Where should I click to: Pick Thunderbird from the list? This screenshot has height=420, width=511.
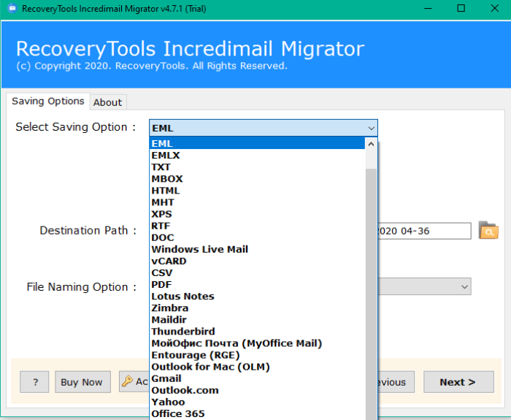pos(257,332)
